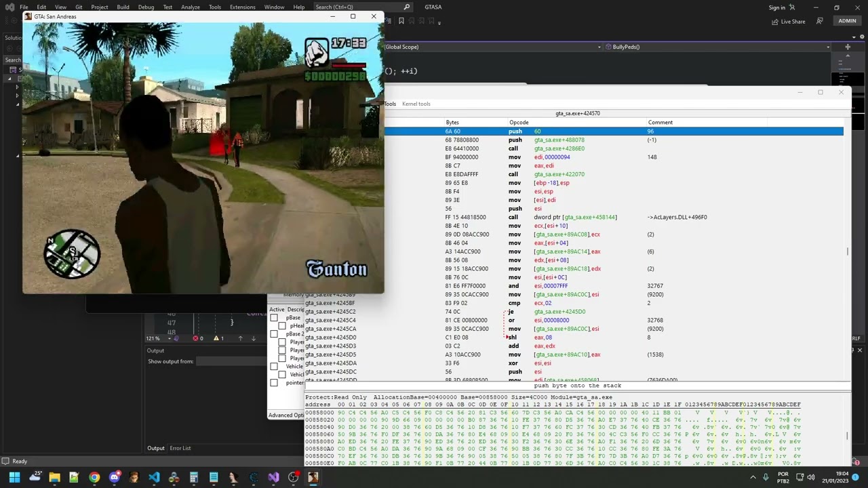This screenshot has height=488, width=868.
Task: Open the Show output from dropdown
Action: (232, 361)
